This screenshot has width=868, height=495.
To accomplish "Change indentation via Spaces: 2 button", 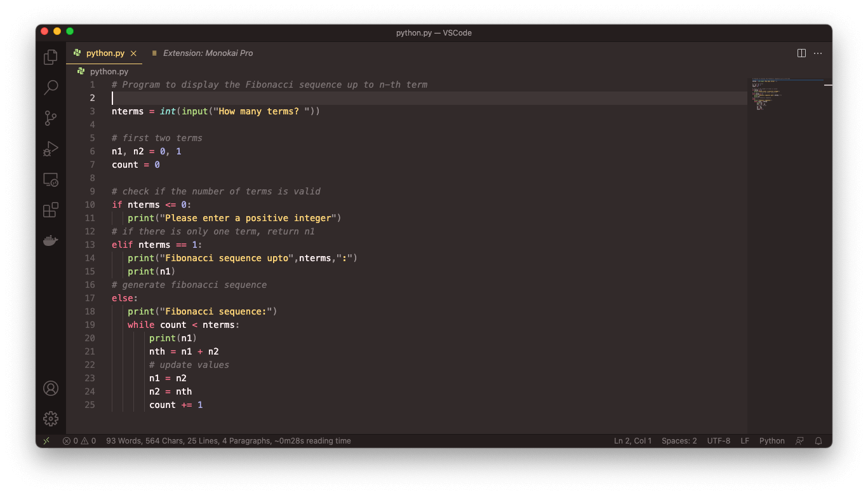I will (679, 440).
